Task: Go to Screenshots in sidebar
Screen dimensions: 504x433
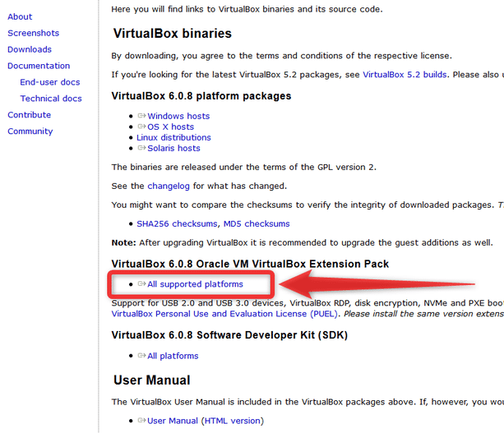Action: pos(34,33)
